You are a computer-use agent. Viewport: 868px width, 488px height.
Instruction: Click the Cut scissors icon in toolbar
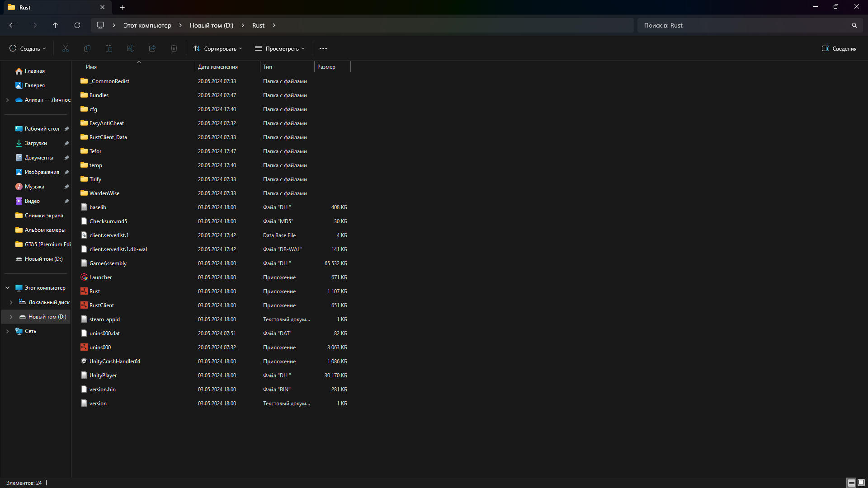[66, 48]
